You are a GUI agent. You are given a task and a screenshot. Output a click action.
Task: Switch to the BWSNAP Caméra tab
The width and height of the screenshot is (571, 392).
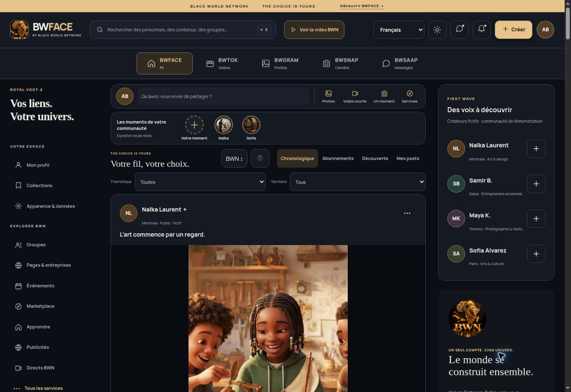pos(341,63)
